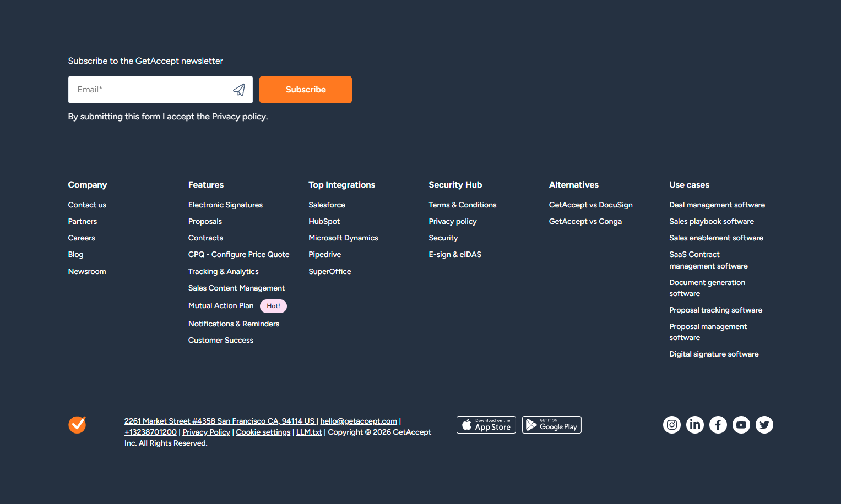Get the app on Google Play
The width and height of the screenshot is (841, 504).
tap(551, 424)
